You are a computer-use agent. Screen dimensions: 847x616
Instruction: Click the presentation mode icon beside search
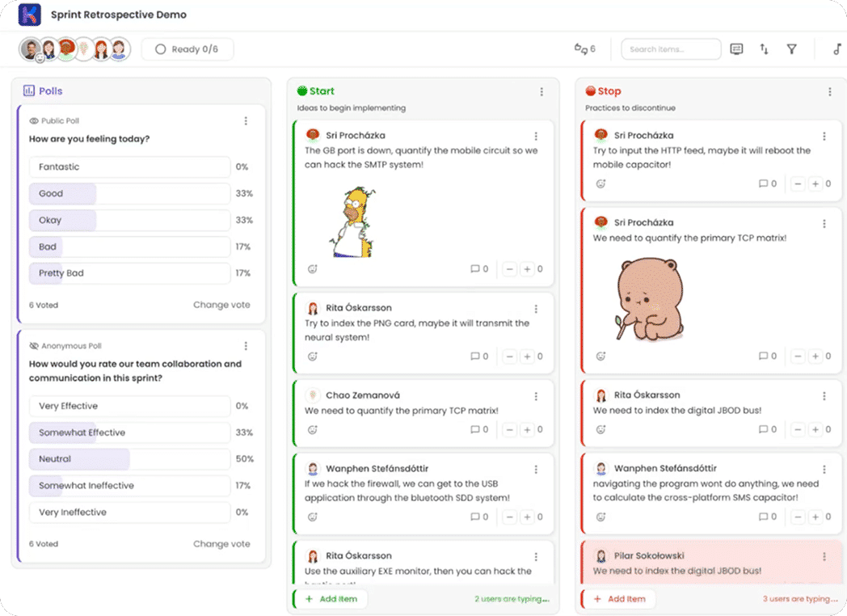[x=736, y=49]
